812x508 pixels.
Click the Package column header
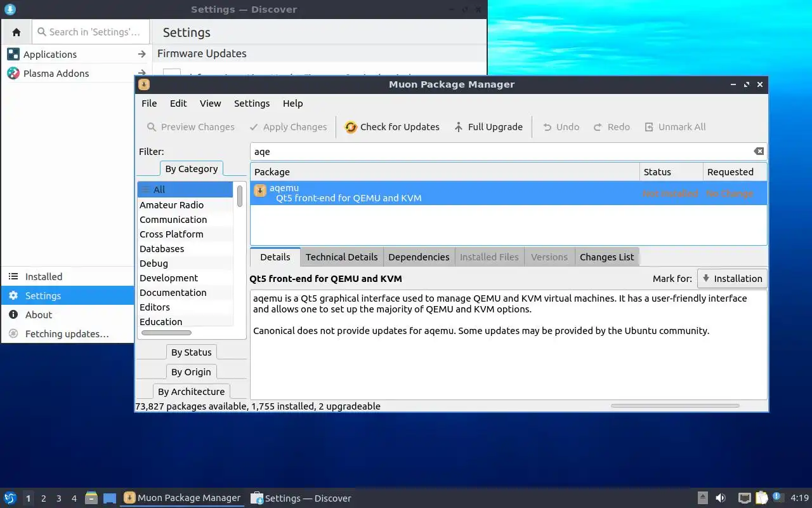click(445, 172)
